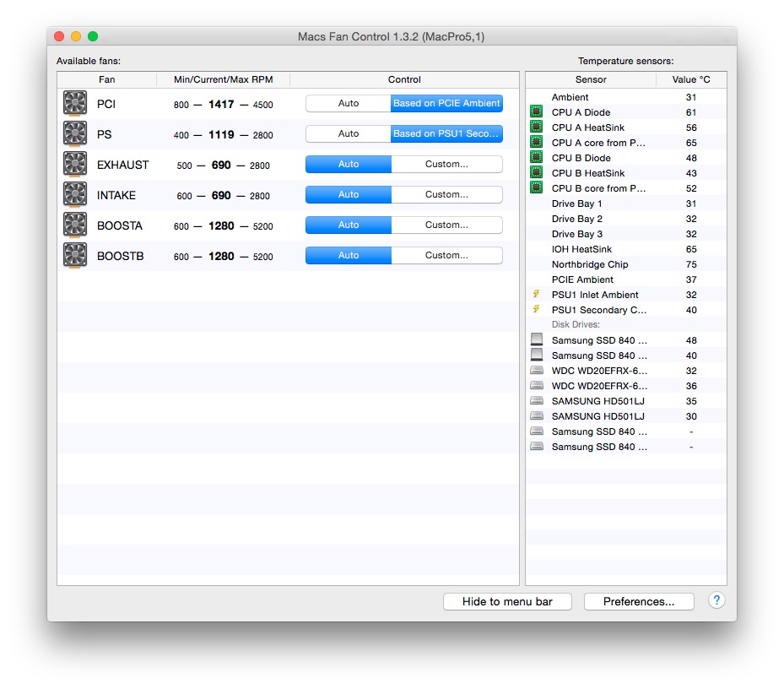Click the drive icon of the 48° Samsung SSD
The height and width of the screenshot is (689, 784).
click(537, 339)
